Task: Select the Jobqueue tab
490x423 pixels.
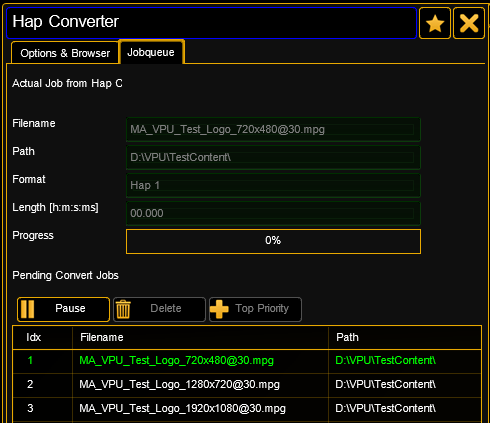Action: click(151, 52)
